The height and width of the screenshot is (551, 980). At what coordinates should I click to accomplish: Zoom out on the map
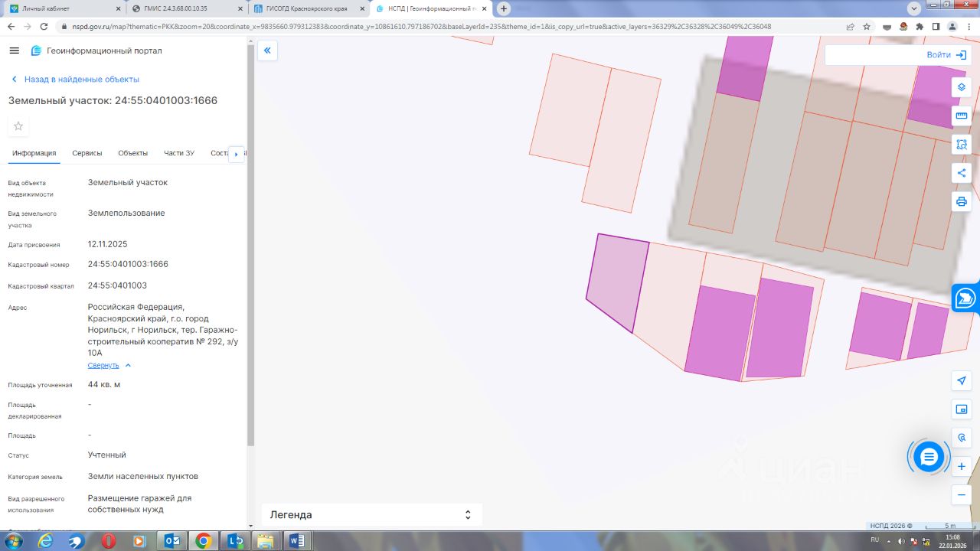[962, 494]
